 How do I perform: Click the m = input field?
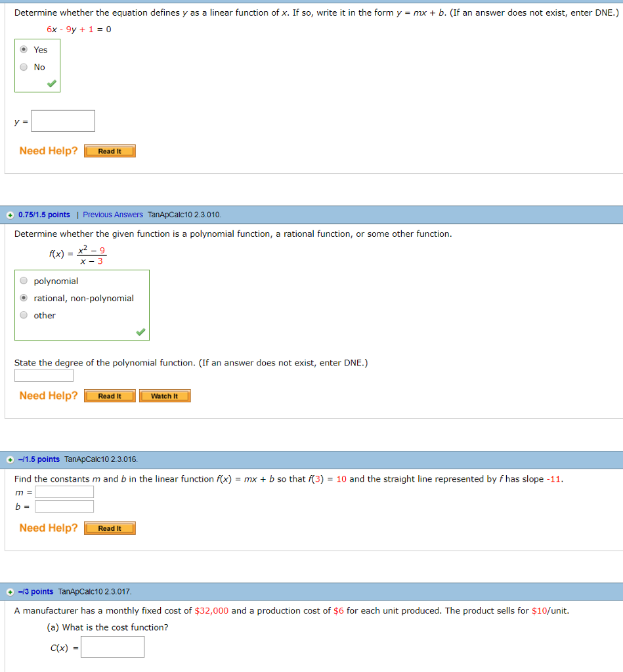64,492
